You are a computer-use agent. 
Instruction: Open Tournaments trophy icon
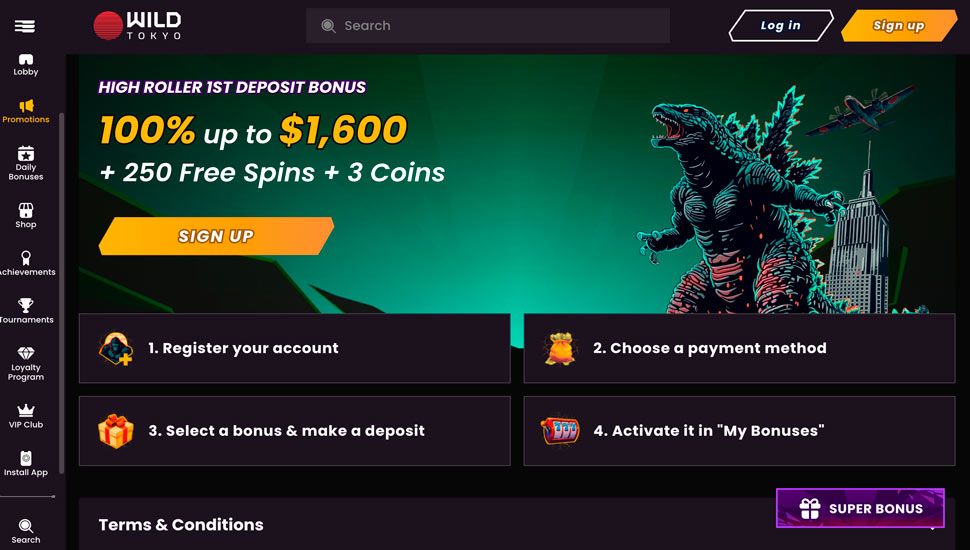coord(26,306)
